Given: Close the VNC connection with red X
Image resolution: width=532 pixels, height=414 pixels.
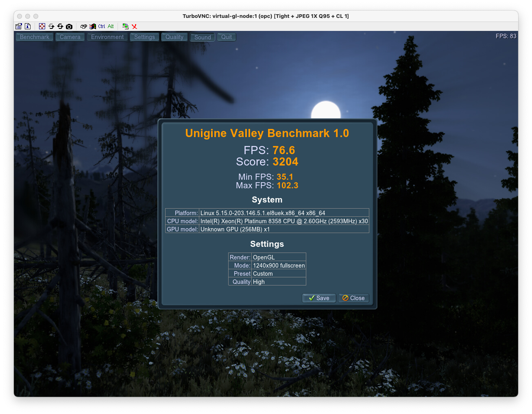Looking at the screenshot, I should pyautogui.click(x=134, y=26).
